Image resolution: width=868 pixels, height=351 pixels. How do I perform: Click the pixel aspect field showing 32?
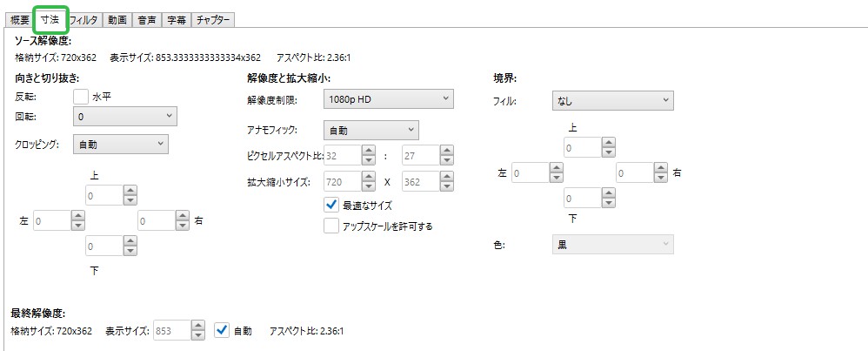pyautogui.click(x=343, y=156)
